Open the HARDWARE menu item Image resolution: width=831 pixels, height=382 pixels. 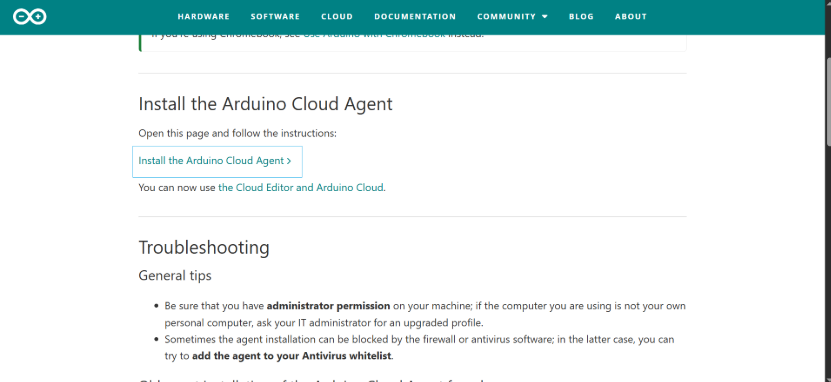204,16
